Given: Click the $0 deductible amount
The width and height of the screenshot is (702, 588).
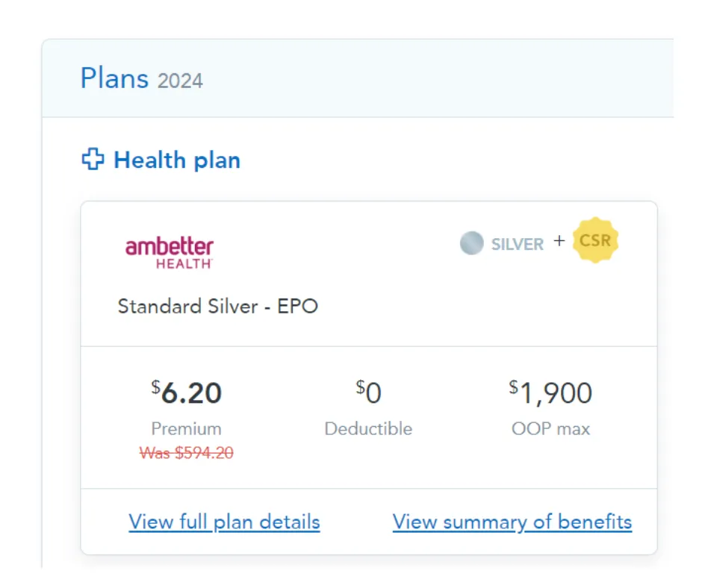Looking at the screenshot, I should coord(368,392).
